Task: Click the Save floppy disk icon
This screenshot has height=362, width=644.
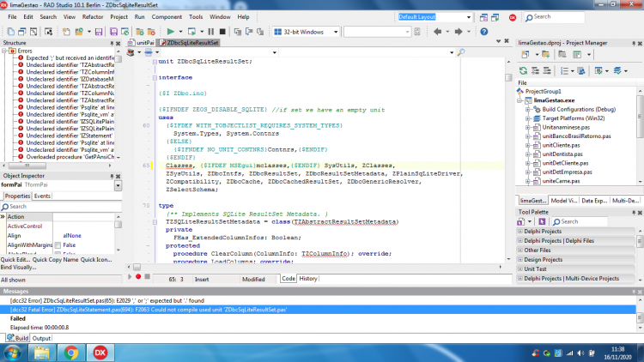Action: [99, 32]
